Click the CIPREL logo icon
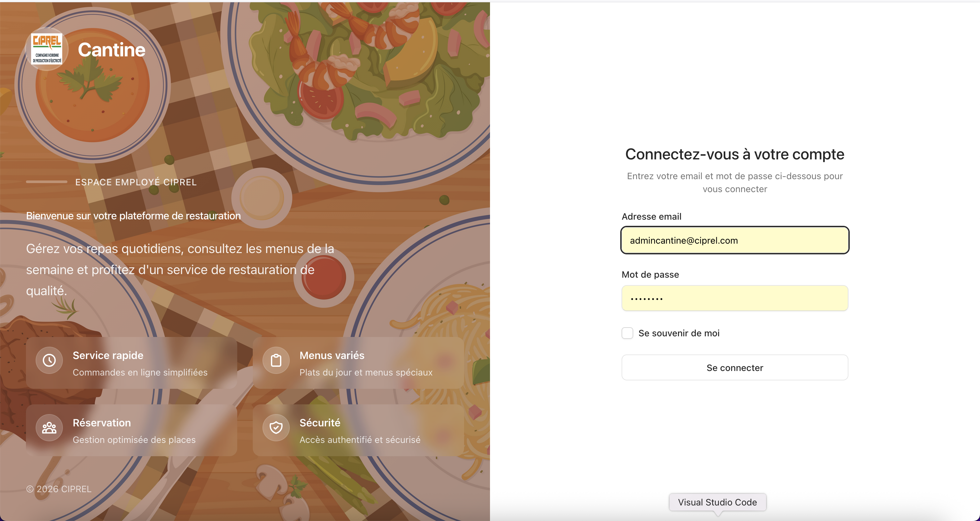The height and width of the screenshot is (521, 980). 47,49
